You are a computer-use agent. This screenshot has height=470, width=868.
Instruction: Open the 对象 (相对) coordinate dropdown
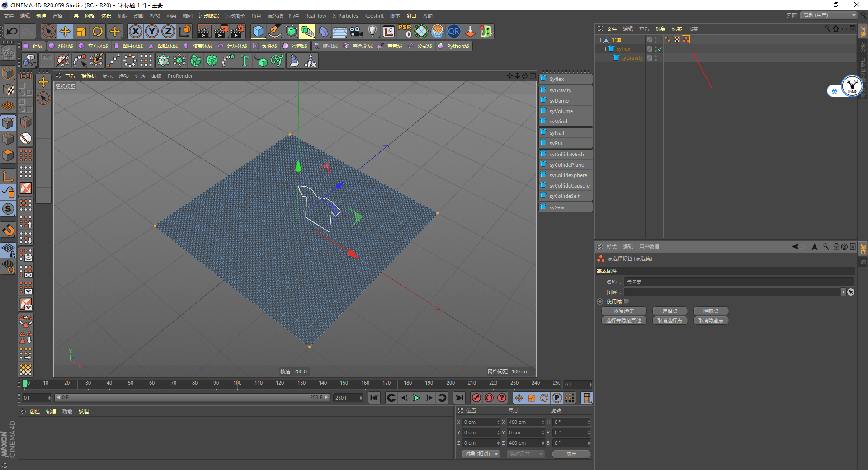pyautogui.click(x=481, y=454)
